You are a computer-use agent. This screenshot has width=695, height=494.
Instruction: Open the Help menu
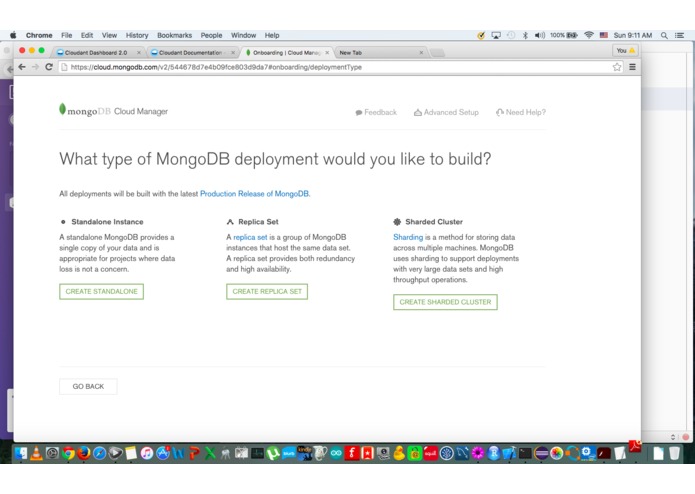[x=272, y=35]
